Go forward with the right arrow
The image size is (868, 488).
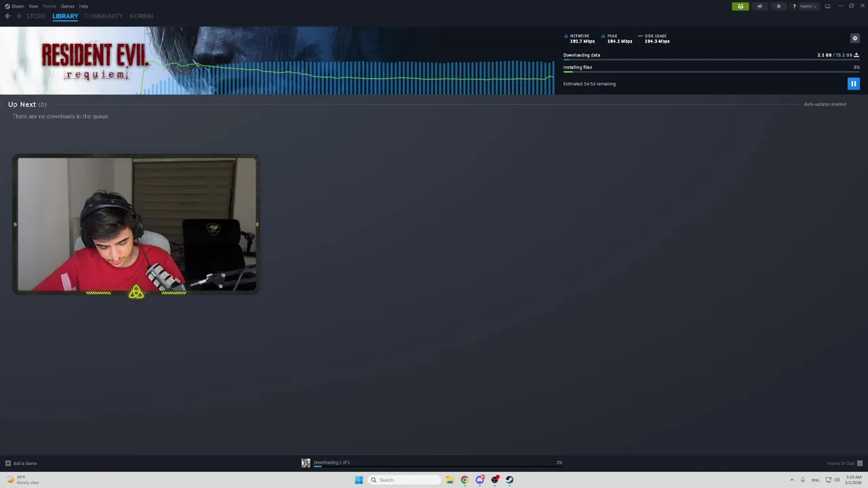coord(18,16)
